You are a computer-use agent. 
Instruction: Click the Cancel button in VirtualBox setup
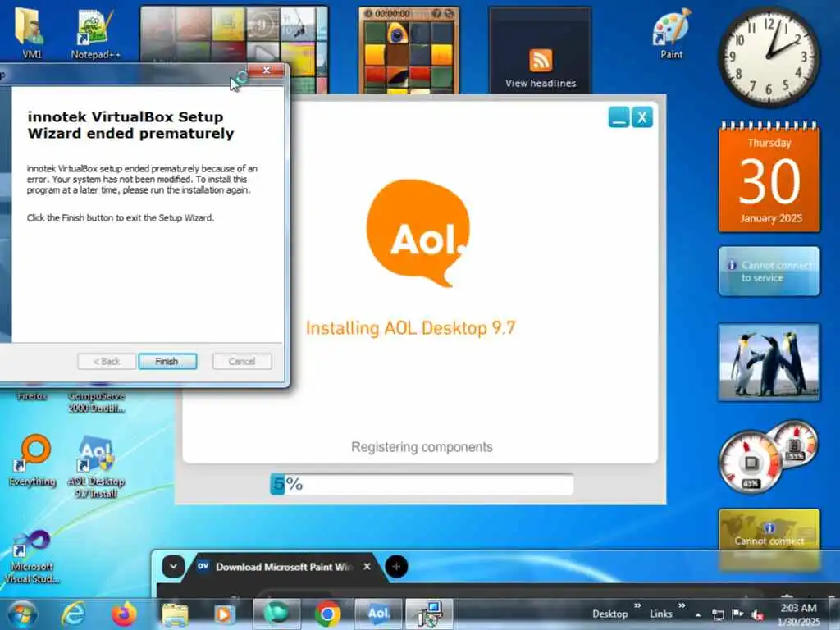tap(242, 361)
